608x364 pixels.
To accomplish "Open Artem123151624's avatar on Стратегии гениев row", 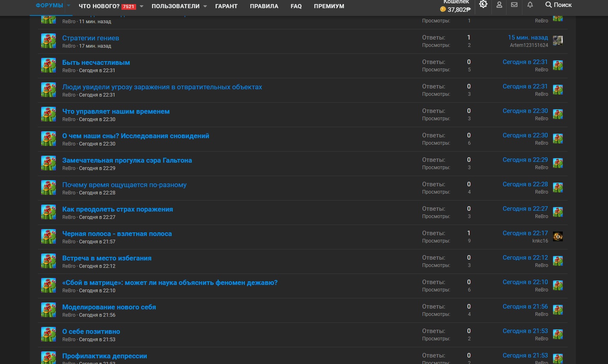I will [557, 41].
